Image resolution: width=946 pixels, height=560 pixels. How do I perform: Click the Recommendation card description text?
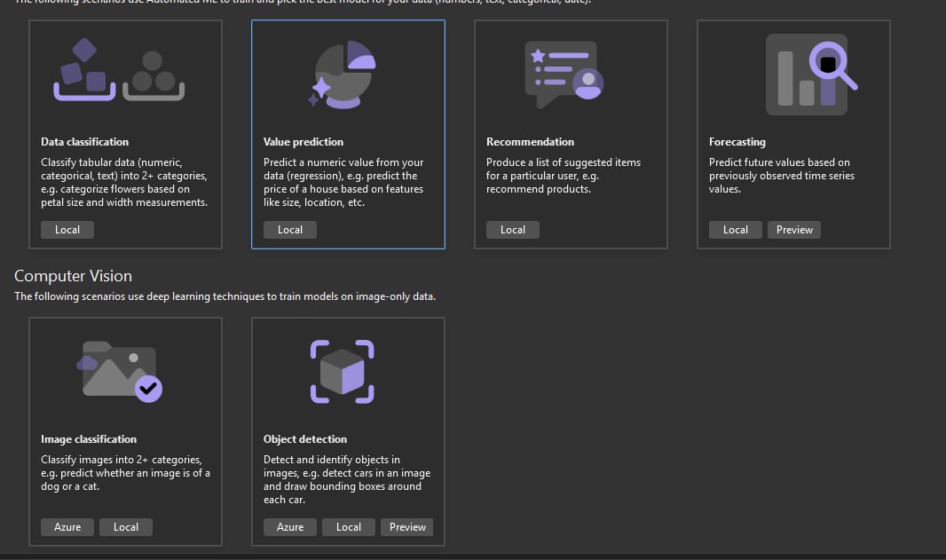(x=564, y=176)
